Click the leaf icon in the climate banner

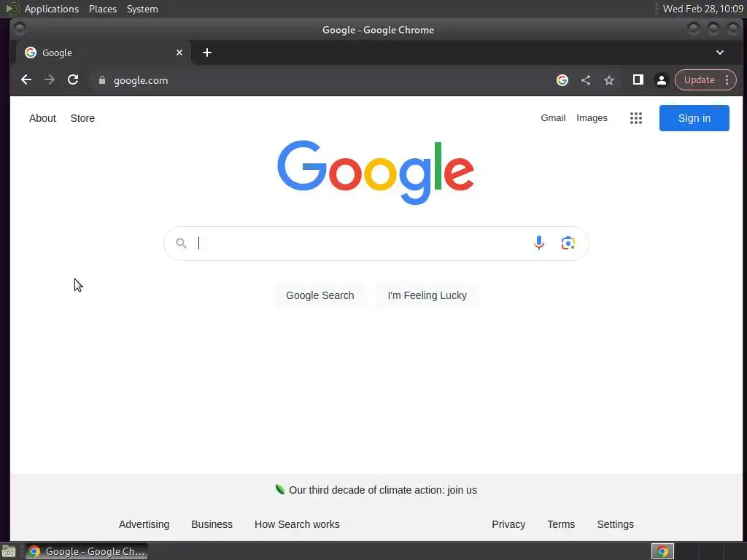[x=279, y=489]
